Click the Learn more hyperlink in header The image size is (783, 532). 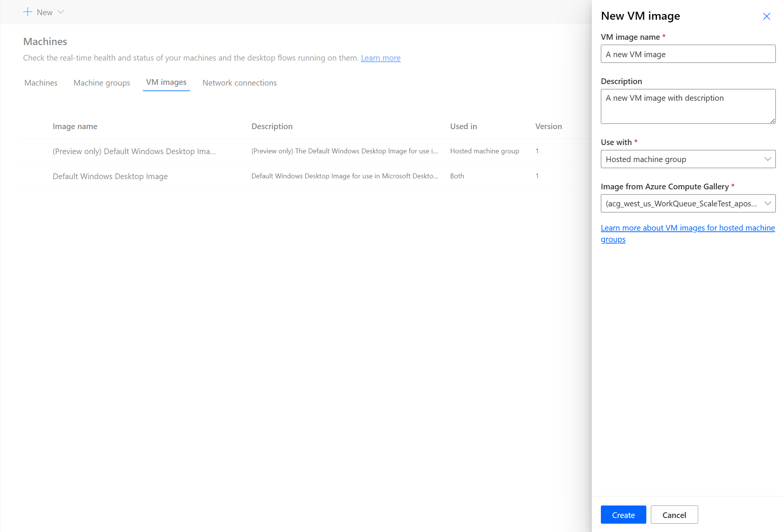coord(380,57)
